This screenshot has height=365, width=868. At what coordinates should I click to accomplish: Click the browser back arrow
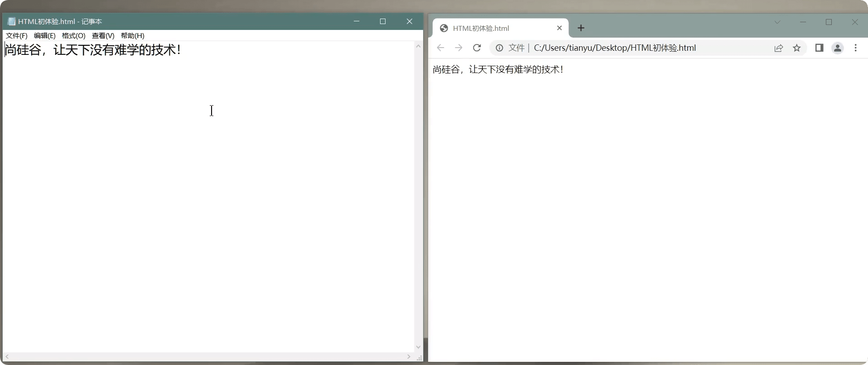440,48
